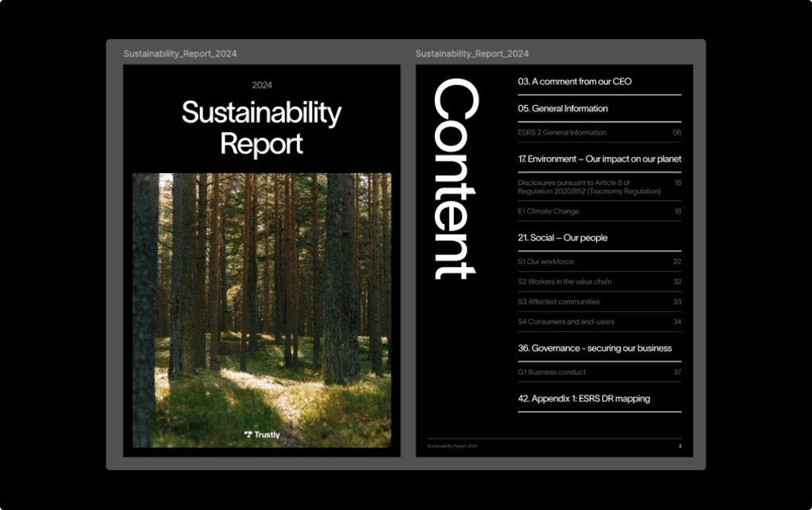Open the 'G1 Business conduct' entry
The height and width of the screenshot is (510, 812).
tap(552, 372)
